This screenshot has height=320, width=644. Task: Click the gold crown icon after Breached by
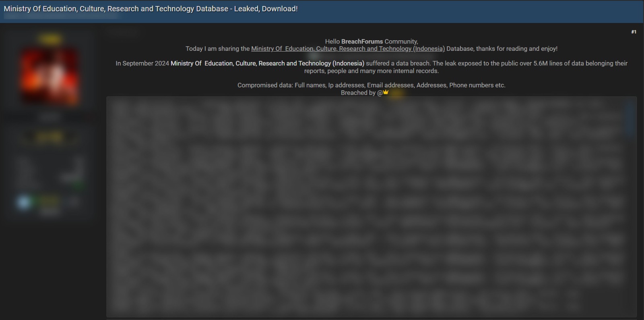(x=386, y=92)
